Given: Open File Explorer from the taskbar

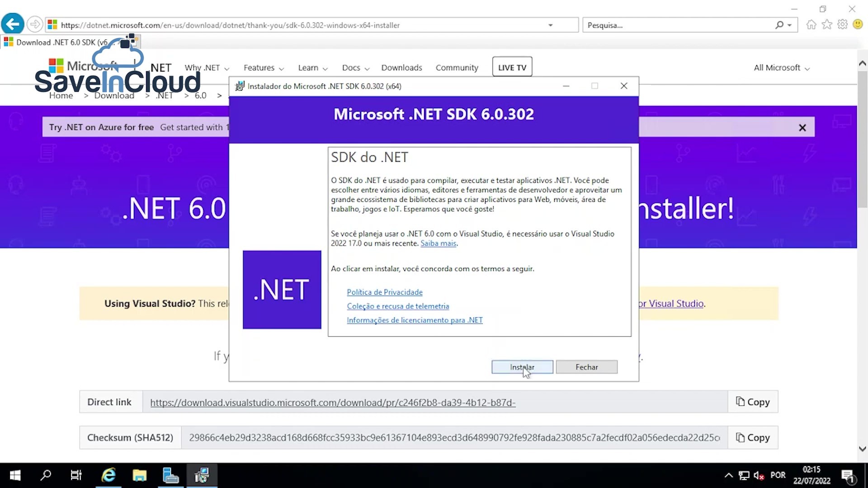Looking at the screenshot, I should (139, 475).
